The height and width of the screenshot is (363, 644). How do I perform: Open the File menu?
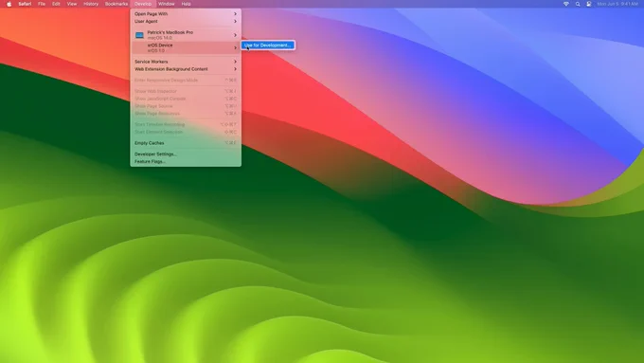[x=42, y=4]
